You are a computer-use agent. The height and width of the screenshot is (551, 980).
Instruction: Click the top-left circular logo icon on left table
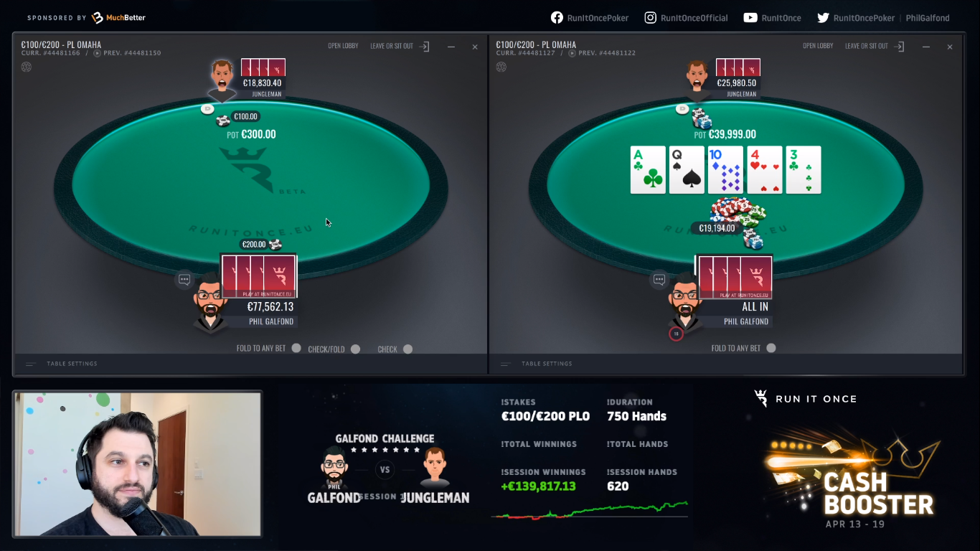point(27,67)
